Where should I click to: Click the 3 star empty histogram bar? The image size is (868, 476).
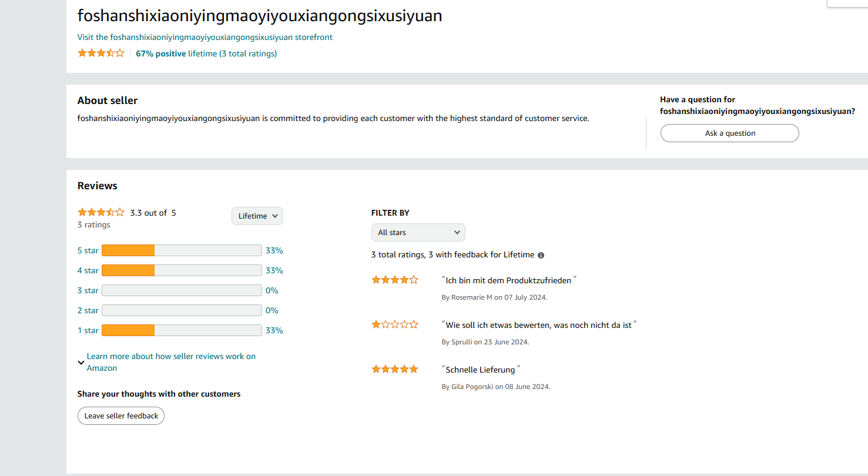click(182, 291)
